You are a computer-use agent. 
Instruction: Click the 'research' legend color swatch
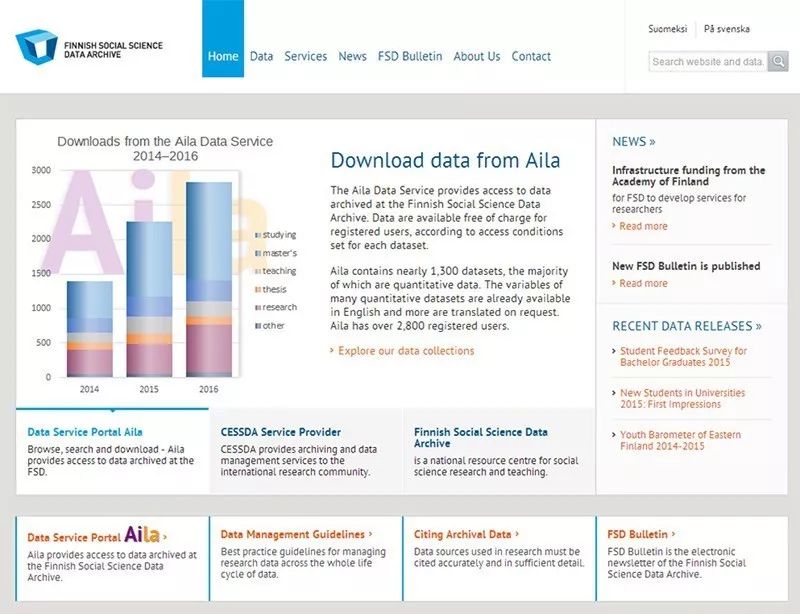point(258,307)
